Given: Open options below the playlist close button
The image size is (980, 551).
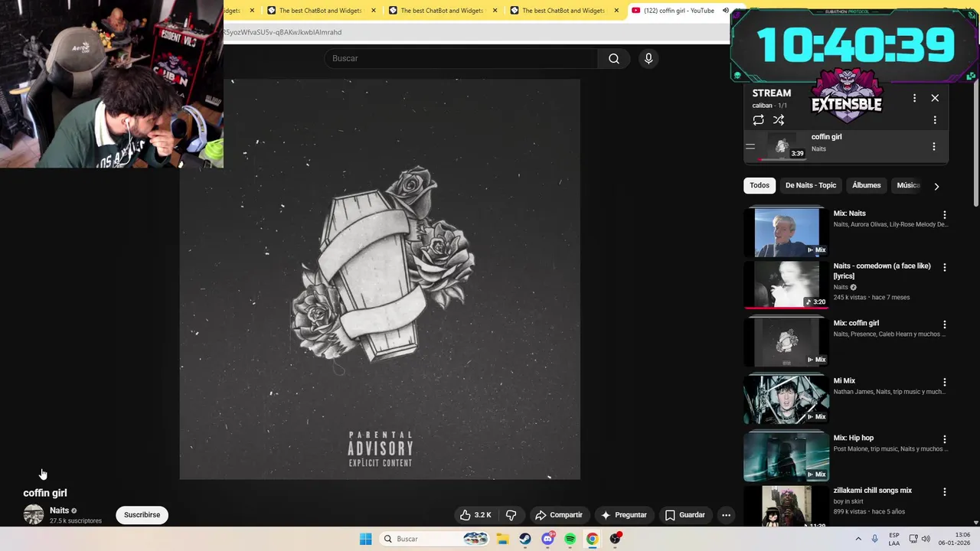Looking at the screenshot, I should pos(935,120).
